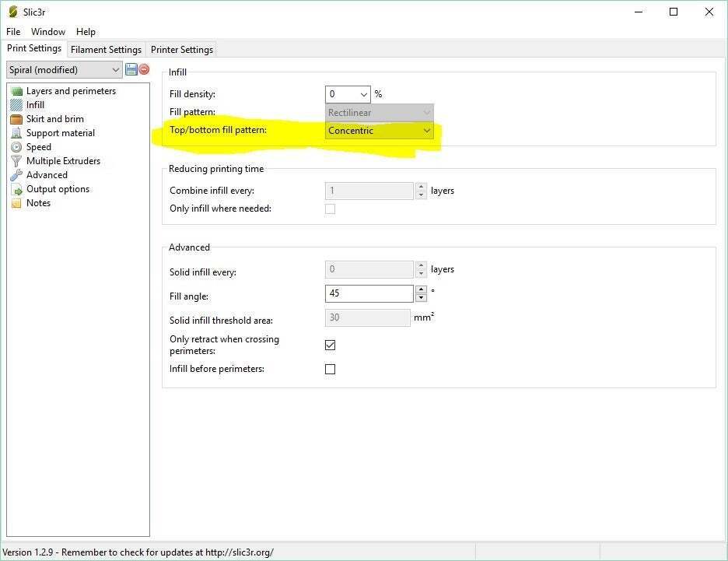Click the Speed clock icon
Image resolution: width=728 pixels, height=561 pixels.
coord(16,147)
